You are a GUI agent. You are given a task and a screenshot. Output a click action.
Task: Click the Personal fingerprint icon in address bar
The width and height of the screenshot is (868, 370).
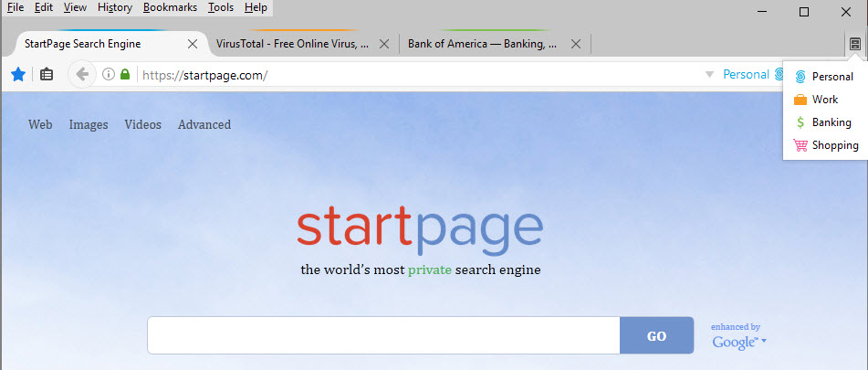coord(779,74)
